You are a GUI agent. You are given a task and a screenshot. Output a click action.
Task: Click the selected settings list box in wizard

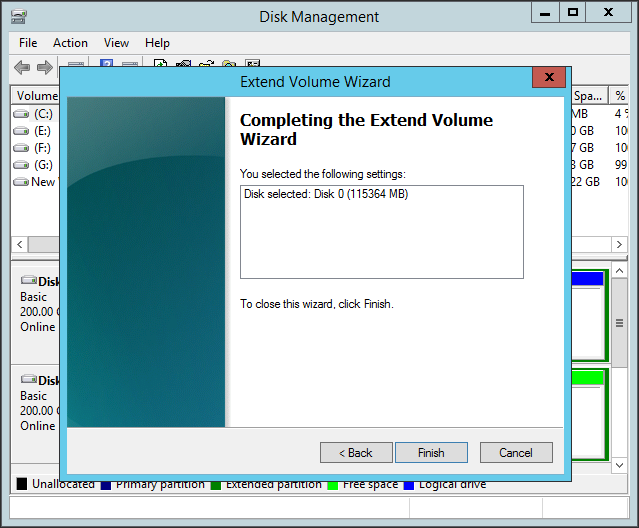[x=382, y=232]
